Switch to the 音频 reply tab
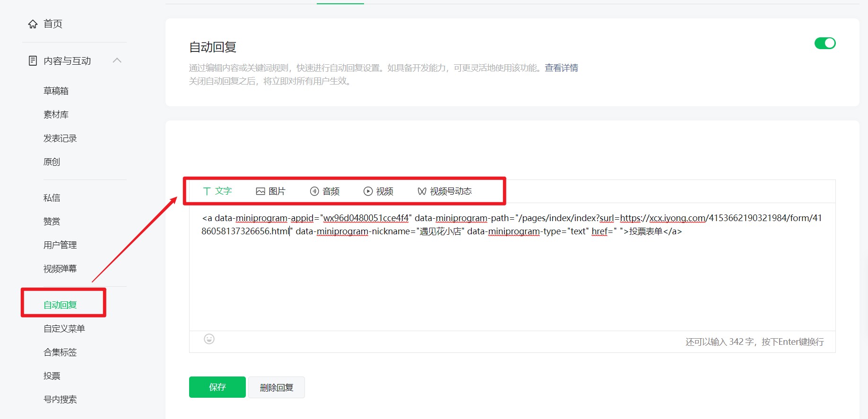This screenshot has width=868, height=419. click(x=325, y=191)
